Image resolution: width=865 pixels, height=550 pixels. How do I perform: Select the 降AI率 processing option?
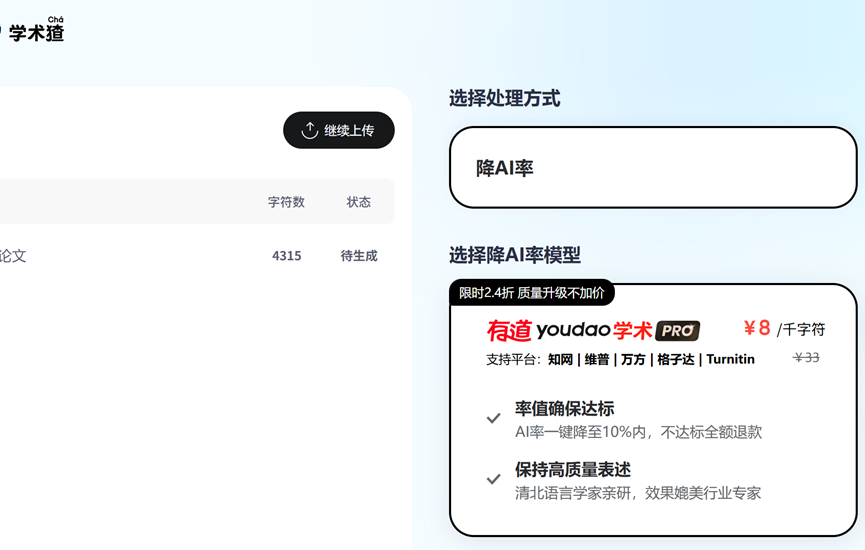click(653, 167)
